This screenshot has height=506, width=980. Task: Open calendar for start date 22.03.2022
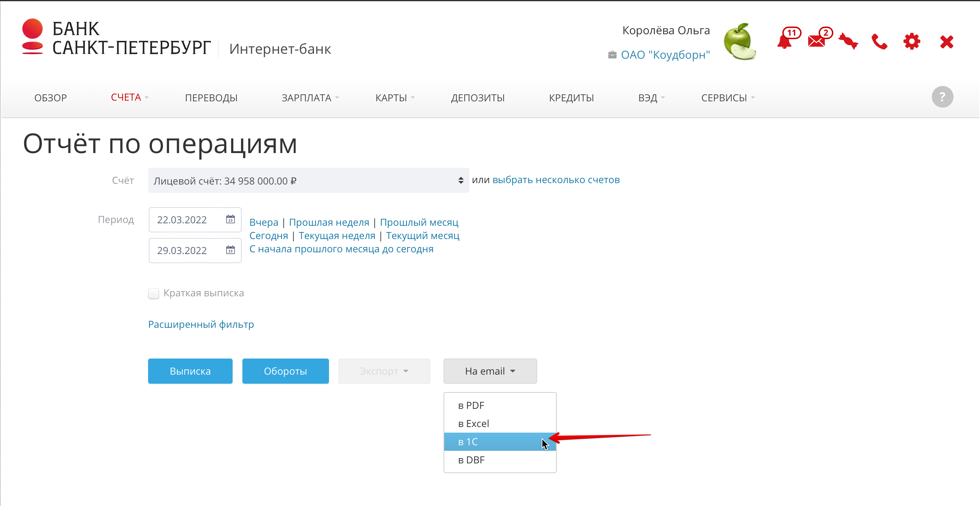pos(231,220)
